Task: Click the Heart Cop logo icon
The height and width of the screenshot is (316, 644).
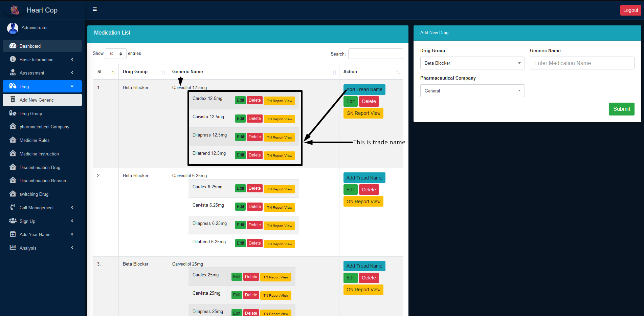Action: click(15, 10)
